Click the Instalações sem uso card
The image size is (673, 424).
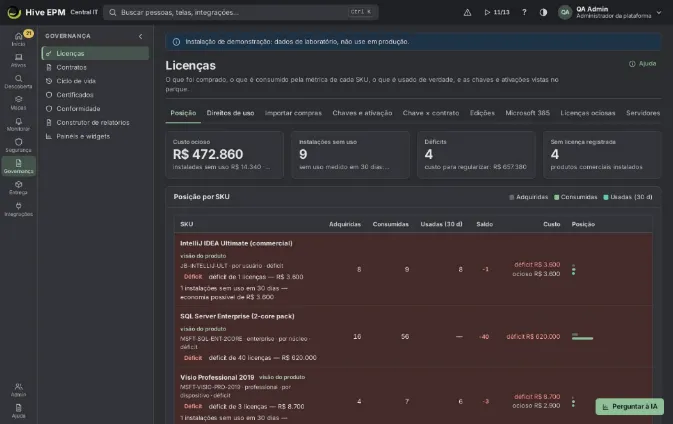pyautogui.click(x=350, y=155)
